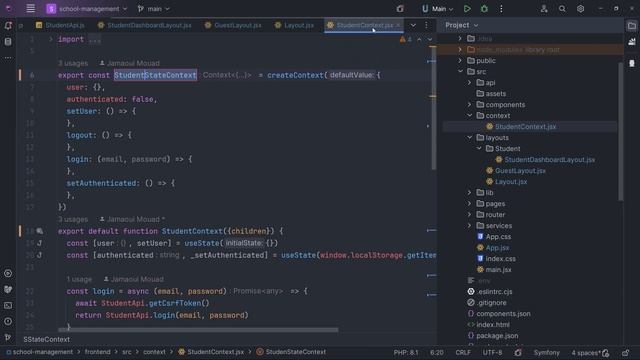Viewport: 640px width, 360px height.
Task: Open main.jsx file
Action: pyautogui.click(x=498, y=270)
